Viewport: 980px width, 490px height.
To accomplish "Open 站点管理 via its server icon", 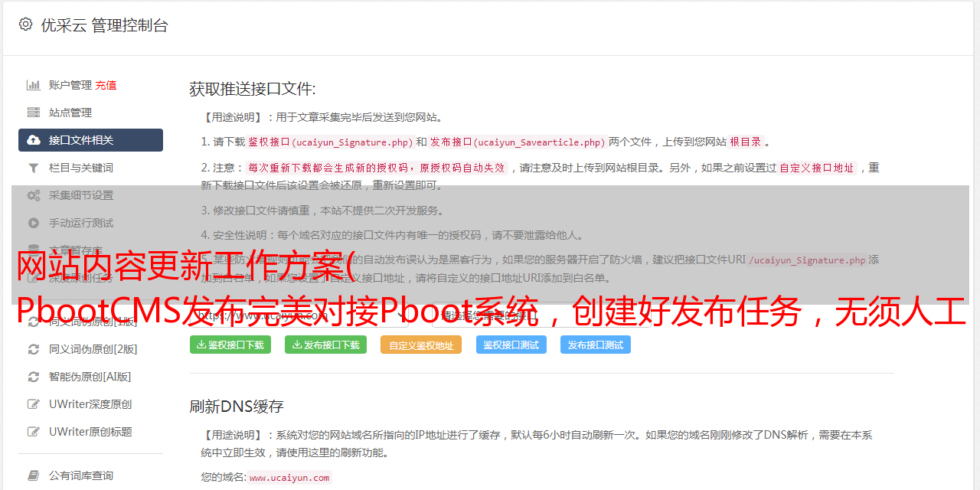I will (x=34, y=113).
